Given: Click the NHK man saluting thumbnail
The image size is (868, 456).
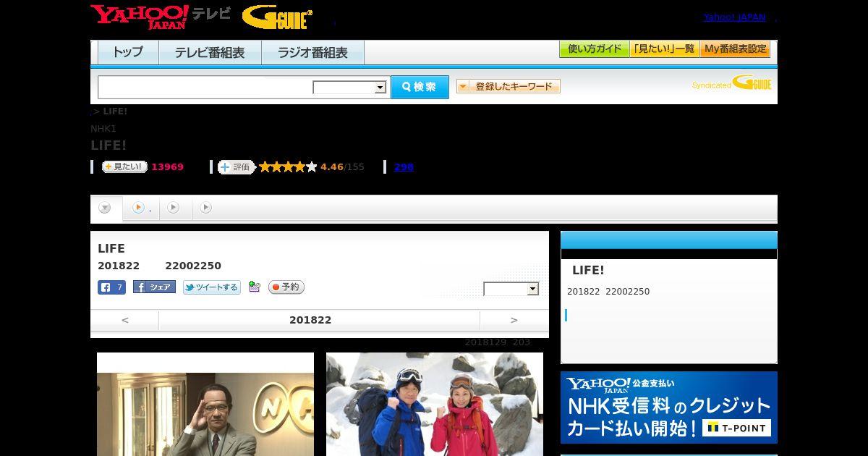Looking at the screenshot, I should pos(205,405).
